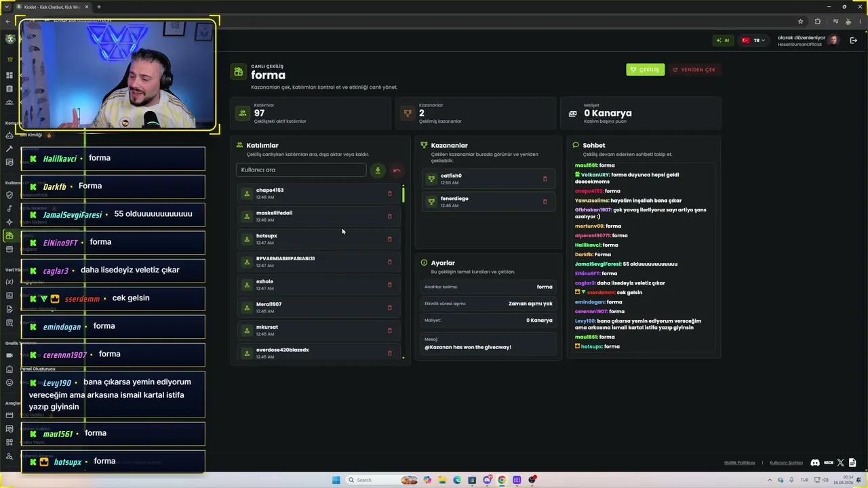868x488 pixels.
Task: Open the document icon in footer
Action: pyautogui.click(x=853, y=463)
